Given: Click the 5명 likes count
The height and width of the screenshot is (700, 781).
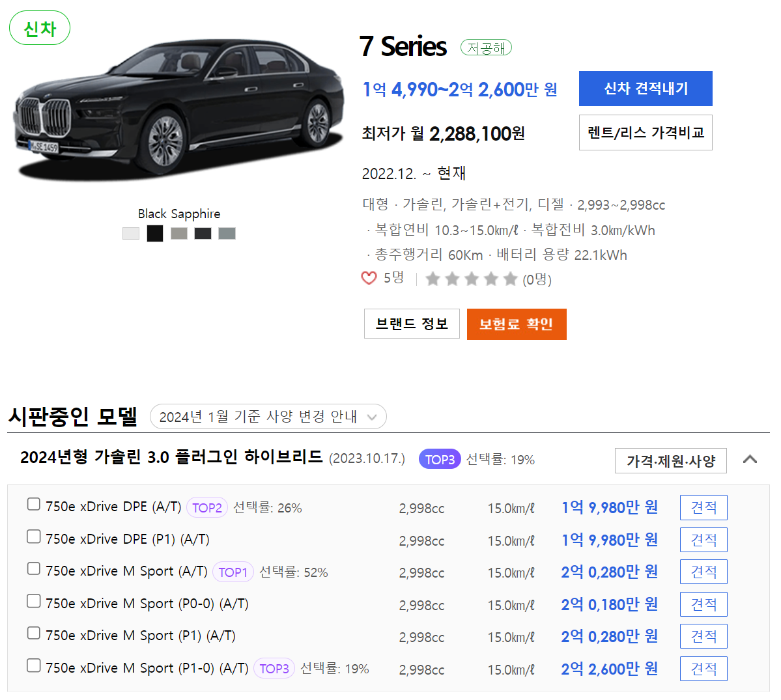Looking at the screenshot, I should coord(393,278).
